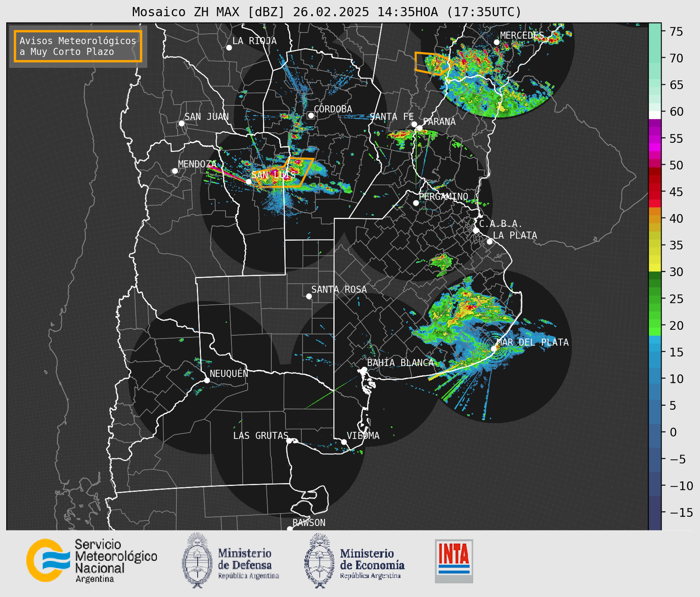Click the dark blue −15 dBZ band on scale
Image resolution: width=700 pixels, height=597 pixels.
[x=655, y=513]
